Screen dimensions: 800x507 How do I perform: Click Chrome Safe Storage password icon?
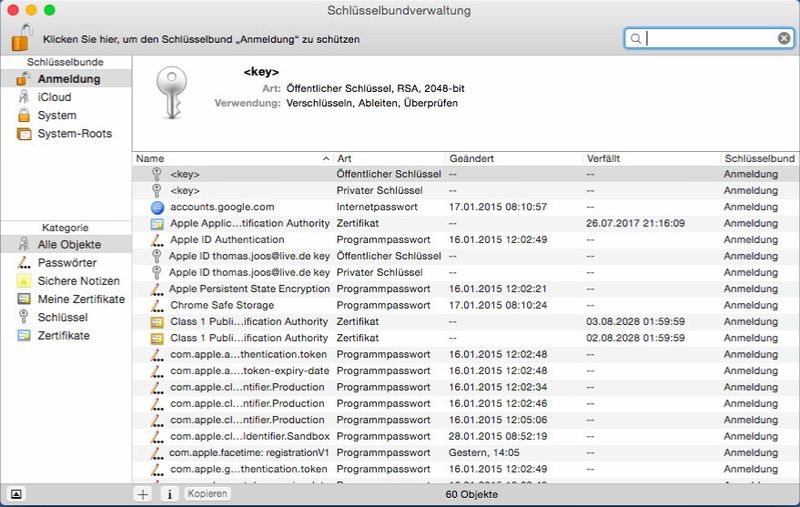coord(157,306)
